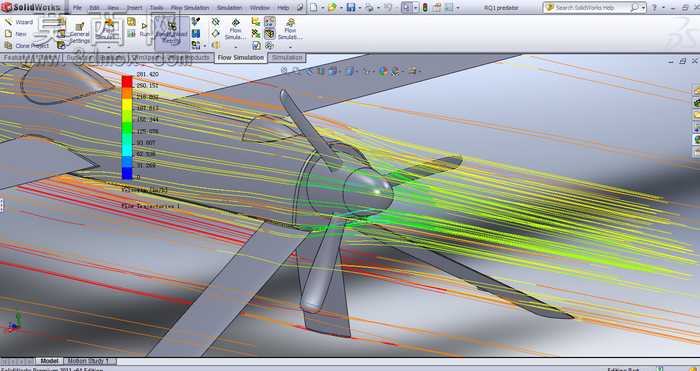Click the New document icon
This screenshot has height=371, width=700.
(314, 8)
